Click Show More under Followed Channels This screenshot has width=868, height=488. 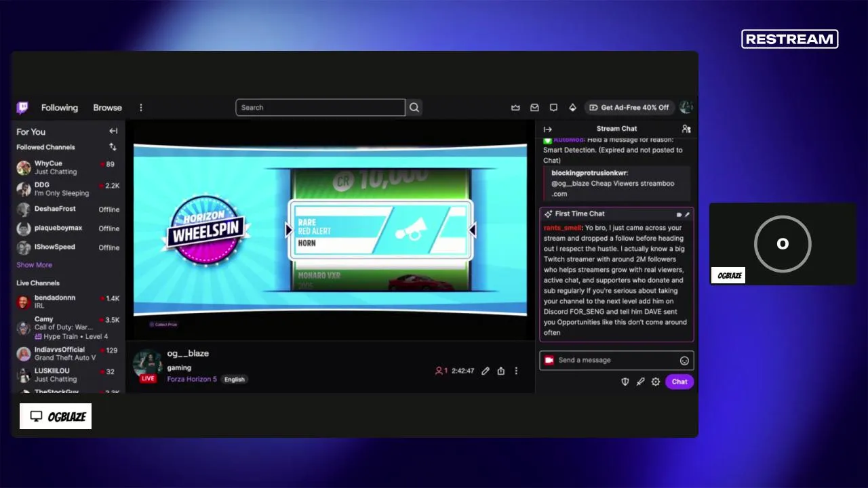tap(34, 265)
